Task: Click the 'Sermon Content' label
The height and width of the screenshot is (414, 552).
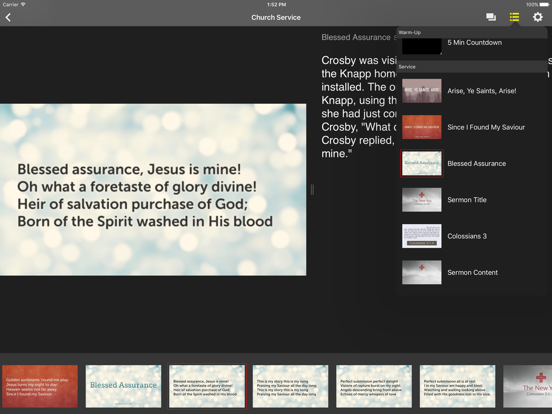Action: click(472, 272)
